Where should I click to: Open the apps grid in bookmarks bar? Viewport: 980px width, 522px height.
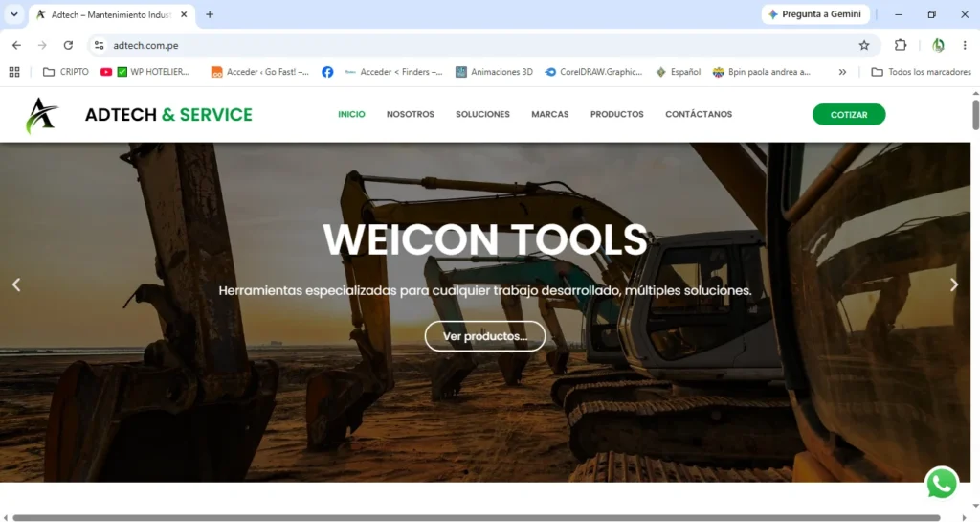14,72
